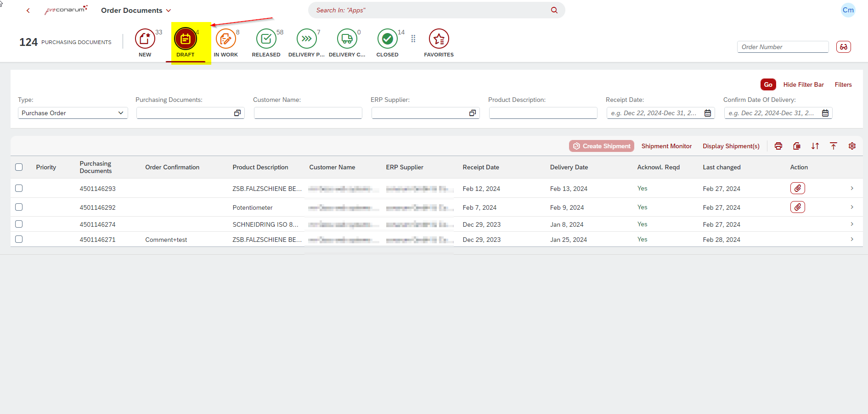Show Released purchasing documents
868x414 pixels.
(266, 39)
